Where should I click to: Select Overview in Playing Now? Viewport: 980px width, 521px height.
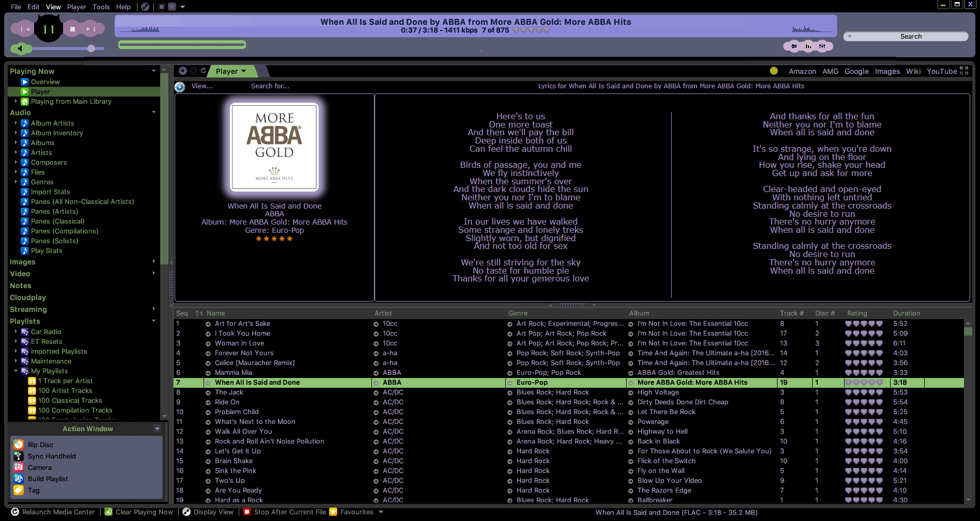pos(45,82)
